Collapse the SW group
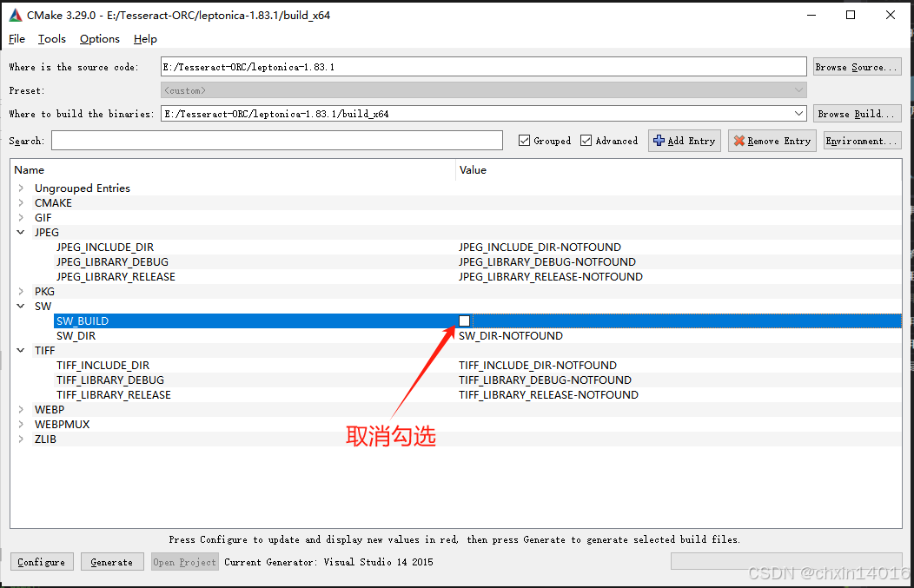 coord(21,306)
